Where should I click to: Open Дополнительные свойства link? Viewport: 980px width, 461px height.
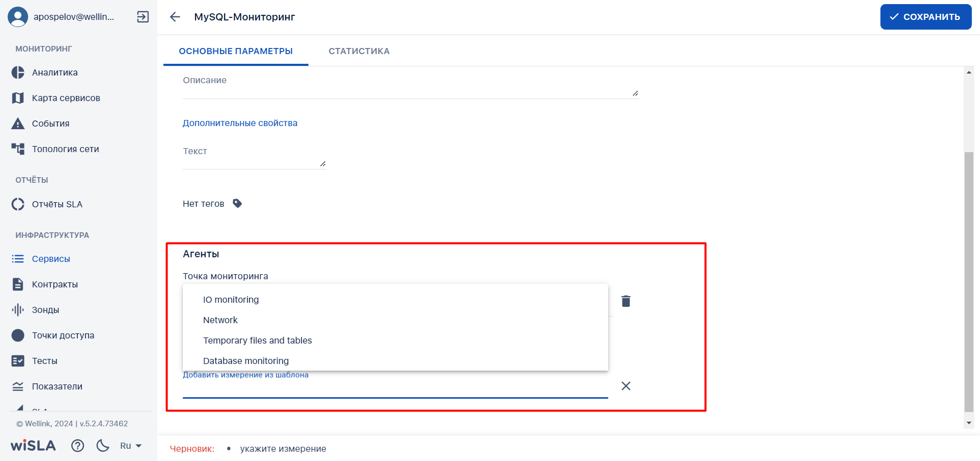click(x=240, y=123)
